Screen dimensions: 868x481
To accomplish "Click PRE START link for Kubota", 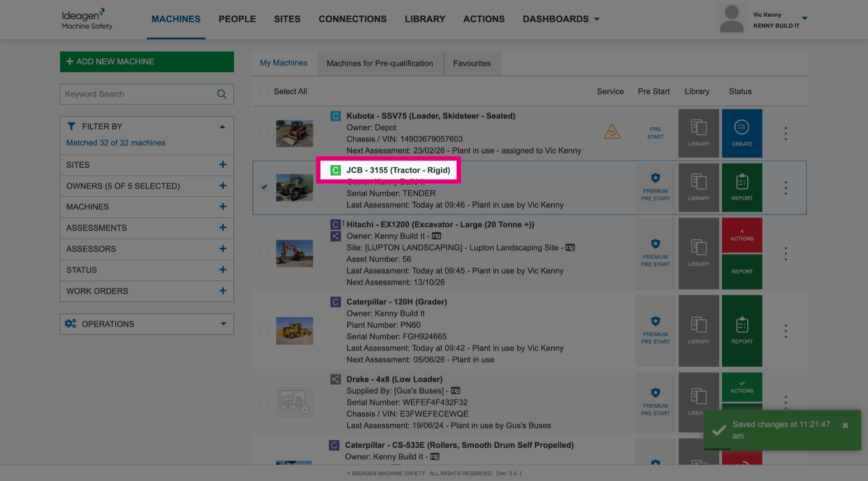I will [656, 133].
